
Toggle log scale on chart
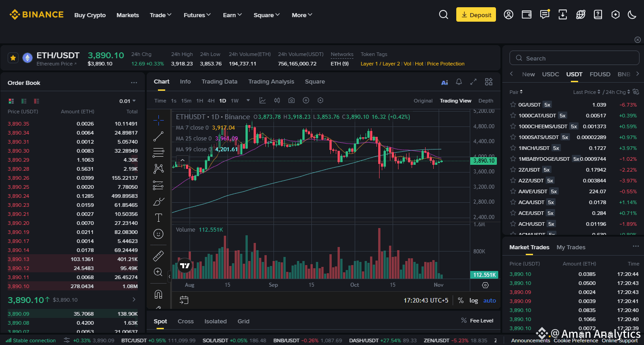(x=473, y=300)
